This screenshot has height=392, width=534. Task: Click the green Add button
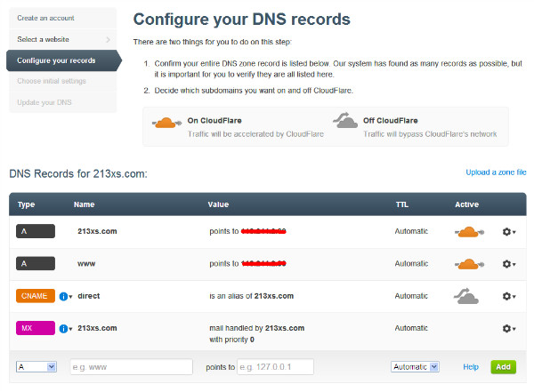pos(504,367)
